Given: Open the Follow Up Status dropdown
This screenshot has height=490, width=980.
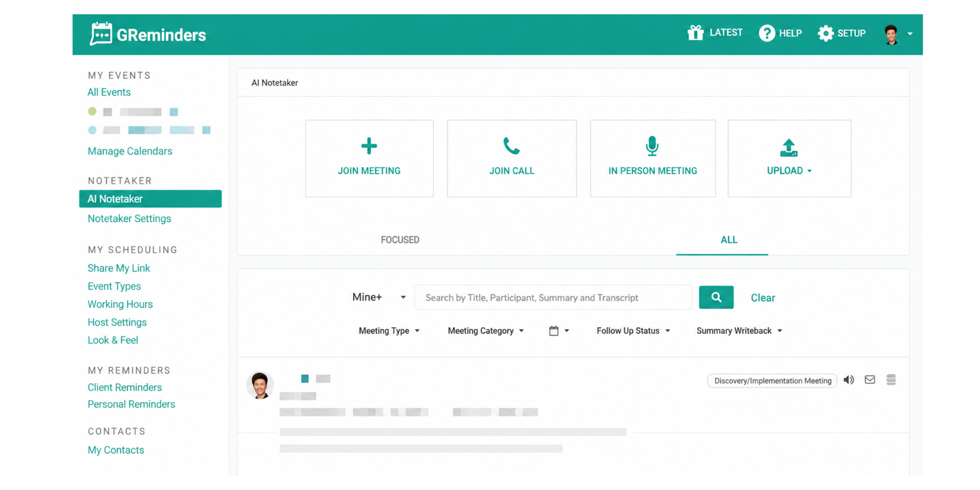Looking at the screenshot, I should 633,331.
